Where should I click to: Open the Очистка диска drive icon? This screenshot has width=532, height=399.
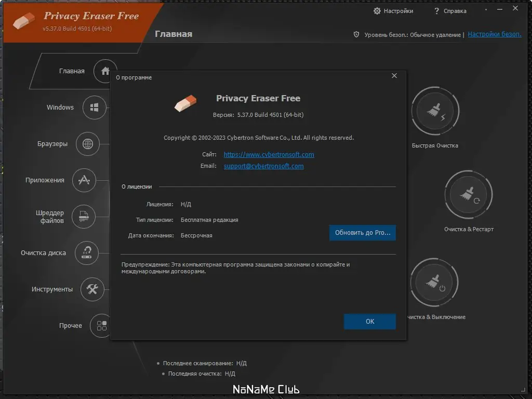pyautogui.click(x=87, y=253)
